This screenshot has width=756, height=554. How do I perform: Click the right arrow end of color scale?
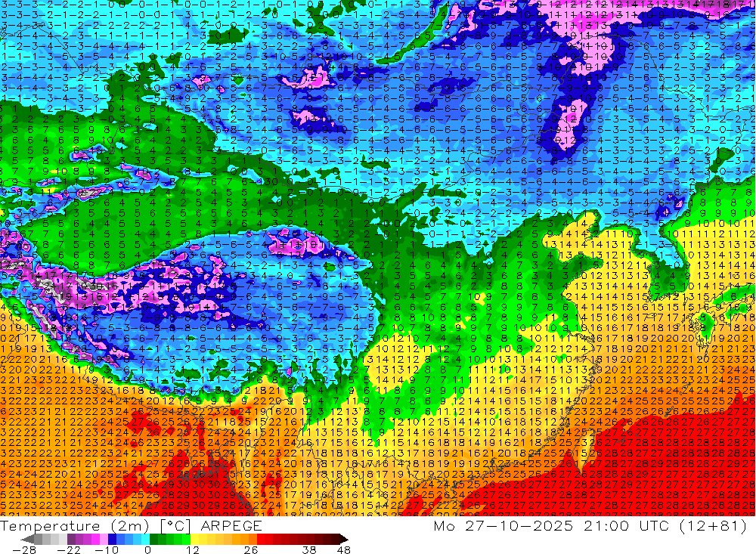pyautogui.click(x=344, y=539)
